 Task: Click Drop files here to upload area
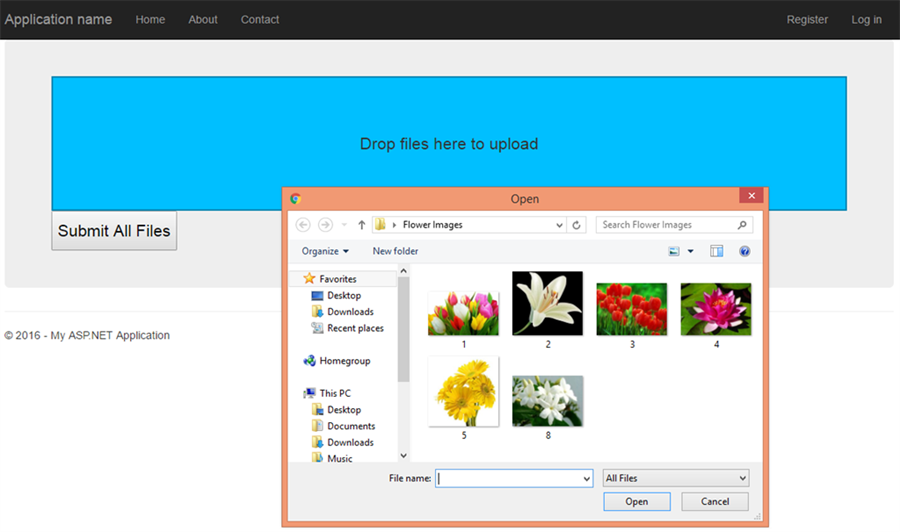click(x=449, y=143)
